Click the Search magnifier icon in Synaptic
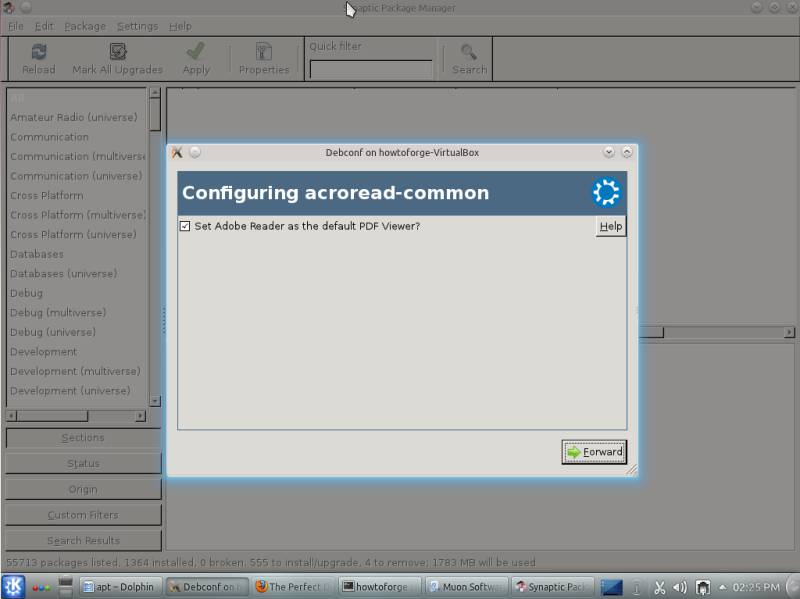 (469, 52)
